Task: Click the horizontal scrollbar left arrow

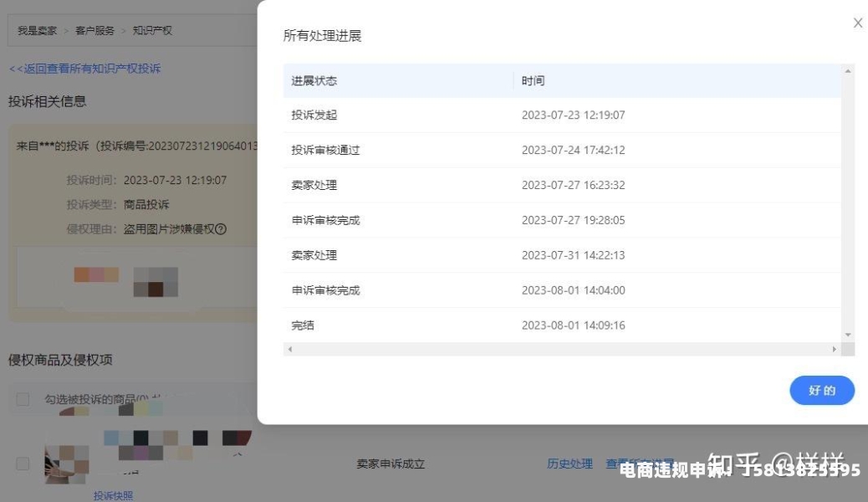Action: tap(289, 349)
